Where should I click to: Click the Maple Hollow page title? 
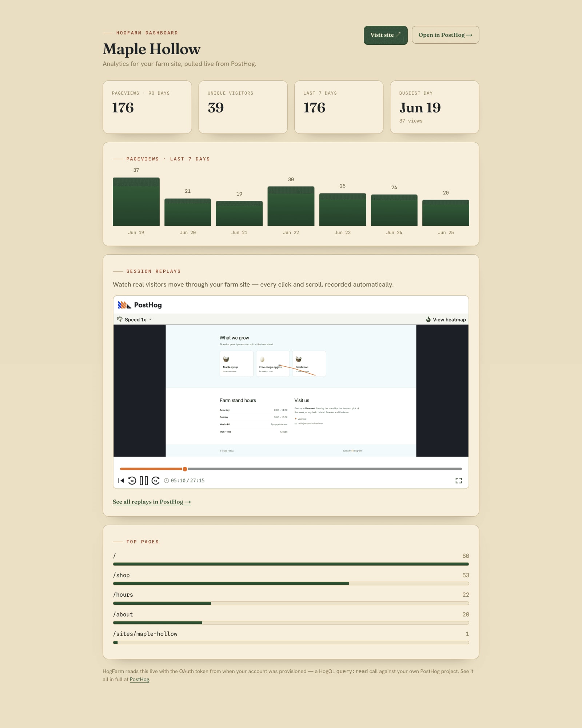(x=152, y=49)
